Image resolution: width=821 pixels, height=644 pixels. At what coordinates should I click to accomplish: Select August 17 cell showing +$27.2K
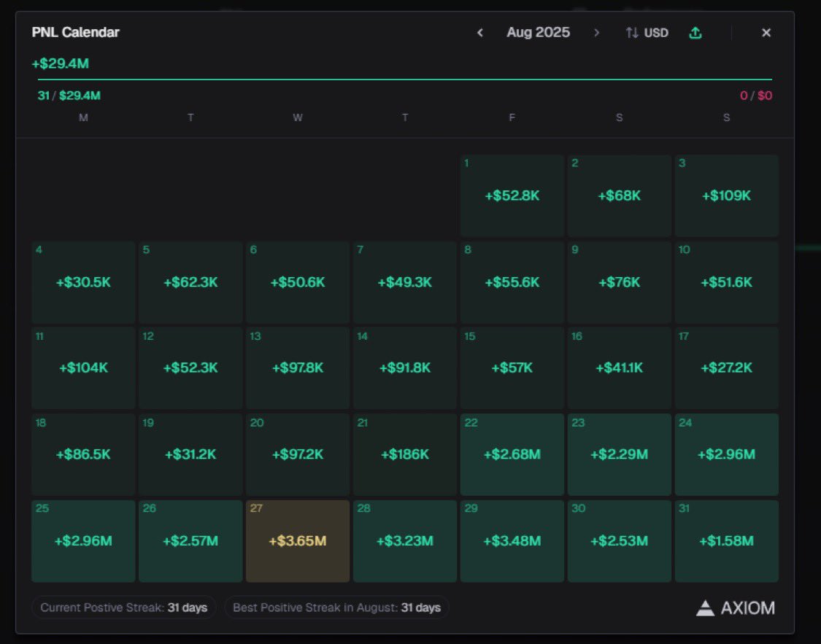click(x=727, y=368)
